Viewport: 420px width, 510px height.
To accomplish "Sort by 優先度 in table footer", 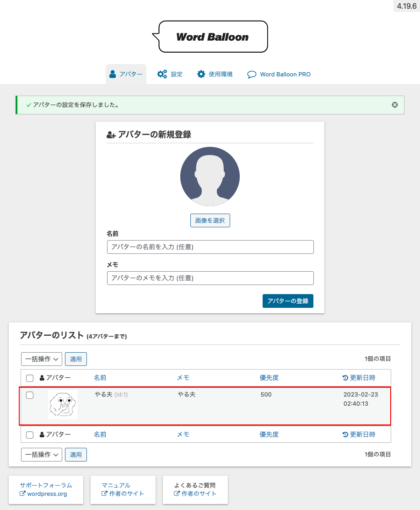I will [269, 434].
